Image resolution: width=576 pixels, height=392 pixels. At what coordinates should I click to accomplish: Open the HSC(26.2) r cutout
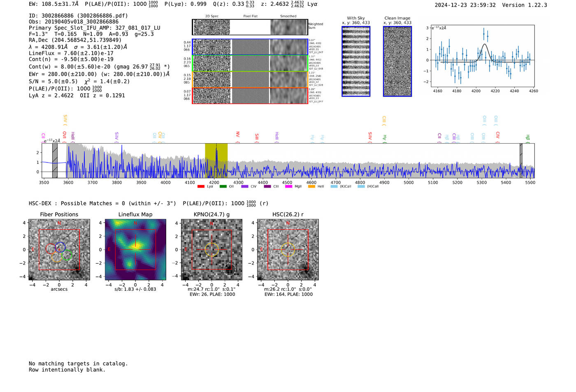(288, 250)
